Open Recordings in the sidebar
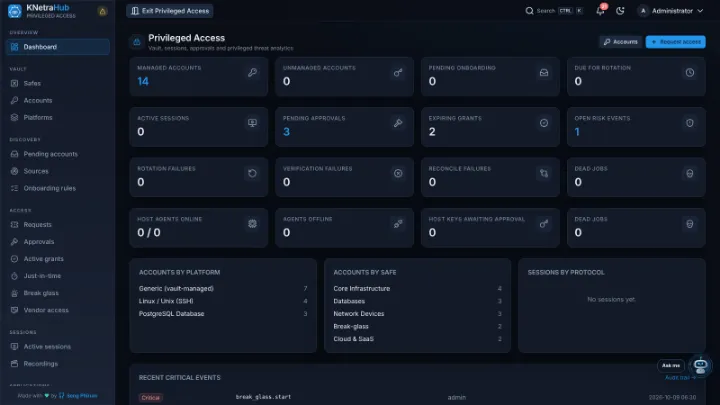The height and width of the screenshot is (405, 720). click(x=58, y=364)
